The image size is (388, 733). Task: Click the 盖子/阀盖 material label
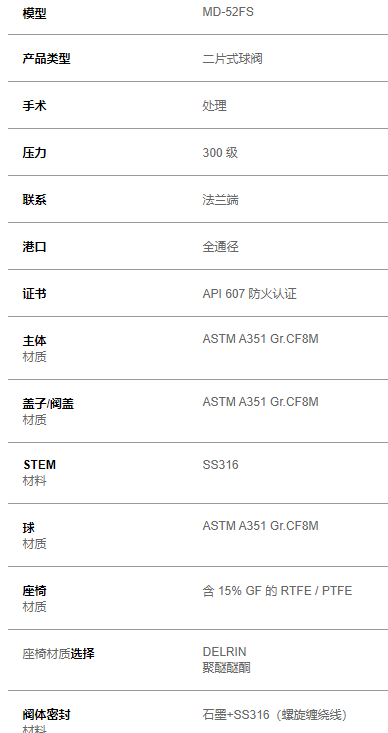[x=48, y=412]
